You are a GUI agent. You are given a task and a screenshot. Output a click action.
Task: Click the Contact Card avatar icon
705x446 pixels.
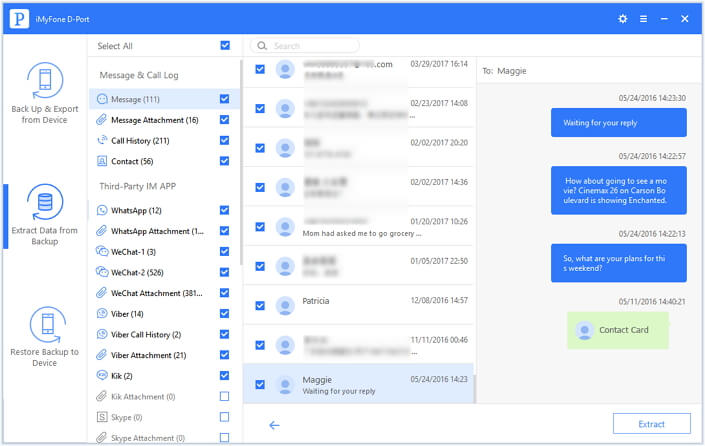[585, 330]
